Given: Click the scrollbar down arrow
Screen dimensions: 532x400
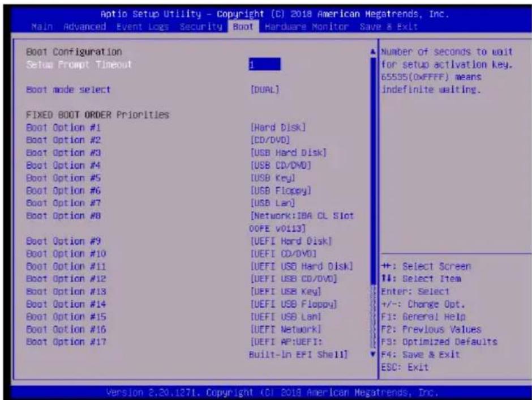Looking at the screenshot, I should click(373, 355).
